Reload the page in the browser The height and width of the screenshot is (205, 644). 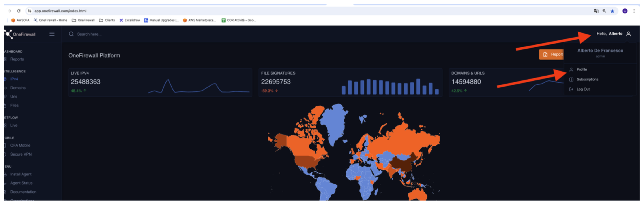19,11
